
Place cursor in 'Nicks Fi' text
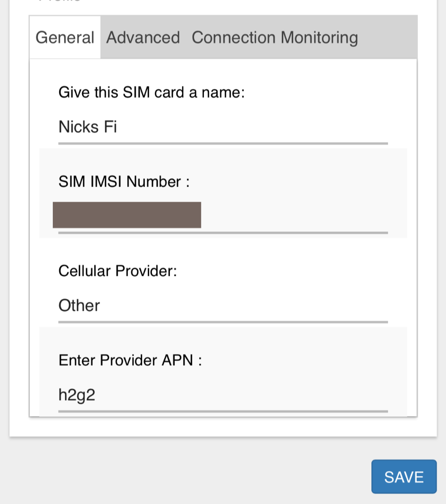coord(87,127)
